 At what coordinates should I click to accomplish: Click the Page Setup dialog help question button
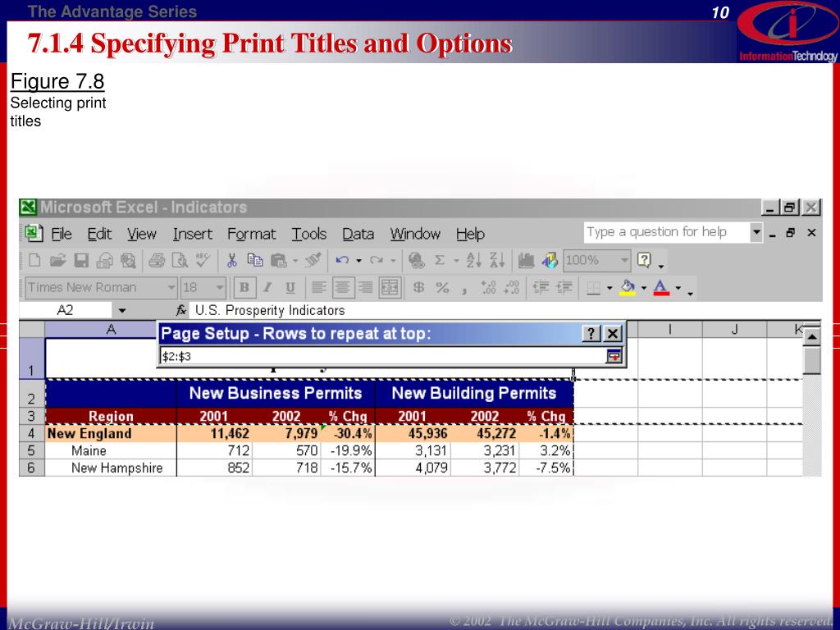591,334
